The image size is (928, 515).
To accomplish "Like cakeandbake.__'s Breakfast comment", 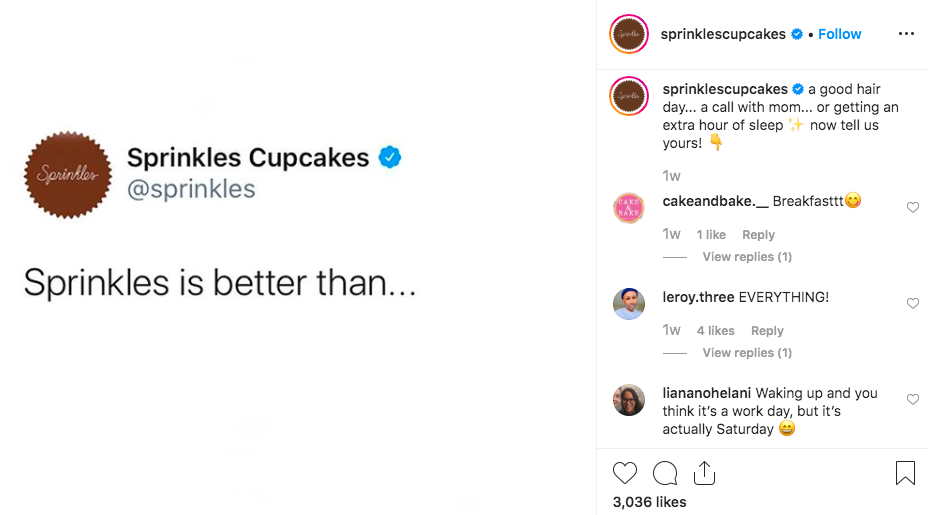I will click(912, 207).
